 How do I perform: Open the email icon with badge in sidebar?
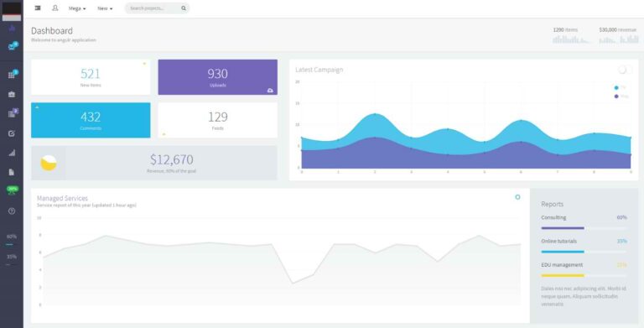(x=13, y=46)
